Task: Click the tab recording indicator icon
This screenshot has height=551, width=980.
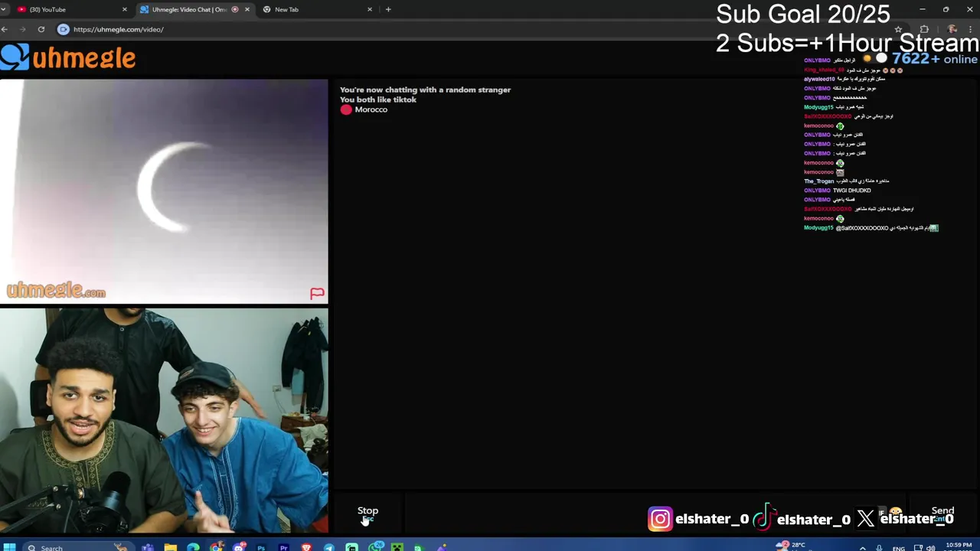Action: click(235, 9)
